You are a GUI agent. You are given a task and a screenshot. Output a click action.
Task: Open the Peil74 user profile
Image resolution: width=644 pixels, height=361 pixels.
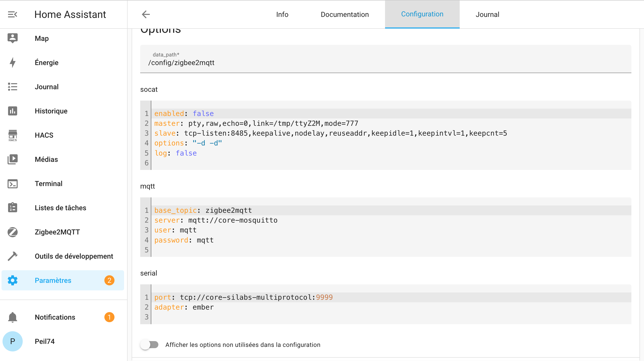pos(44,341)
